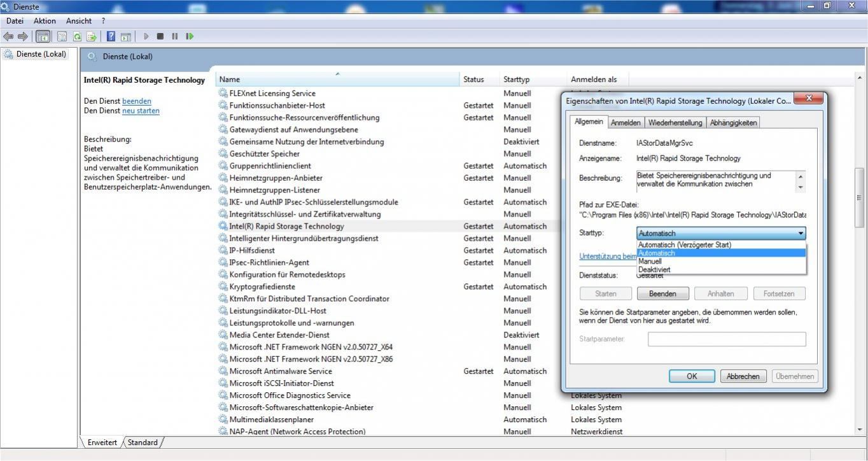Open the Ansicht menu

[79, 21]
